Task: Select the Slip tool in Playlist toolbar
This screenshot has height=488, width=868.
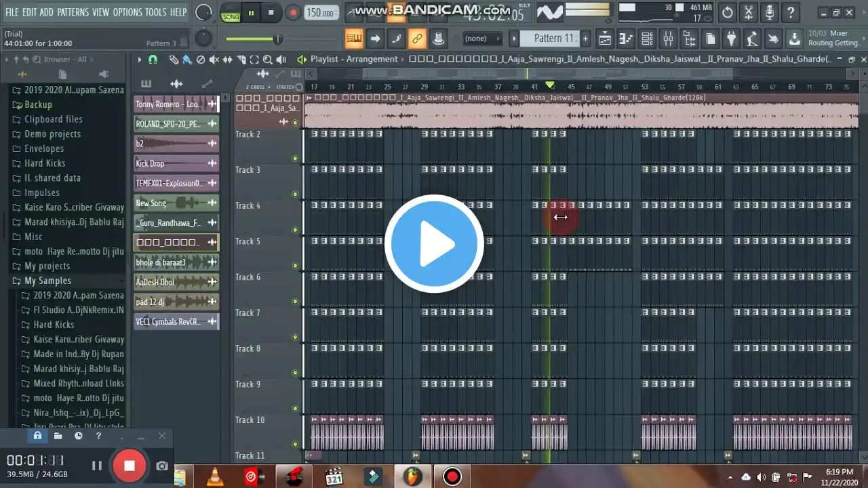Action: tap(227, 60)
